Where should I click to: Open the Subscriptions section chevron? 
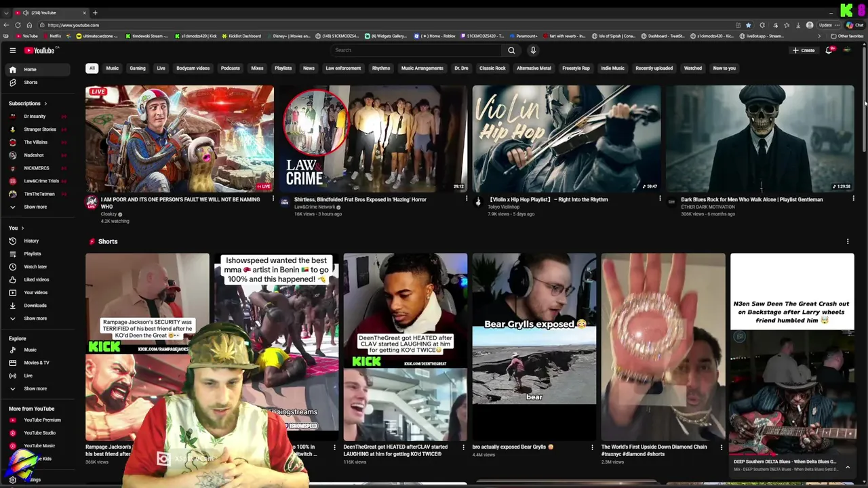coord(45,104)
